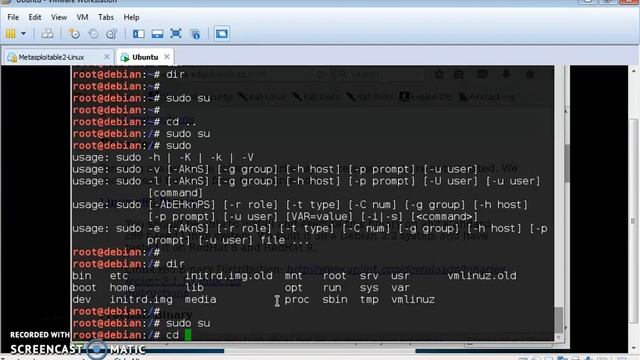Toggle the thumbnail bar view icon
This screenshot has width=640, height=360.
click(157, 33)
